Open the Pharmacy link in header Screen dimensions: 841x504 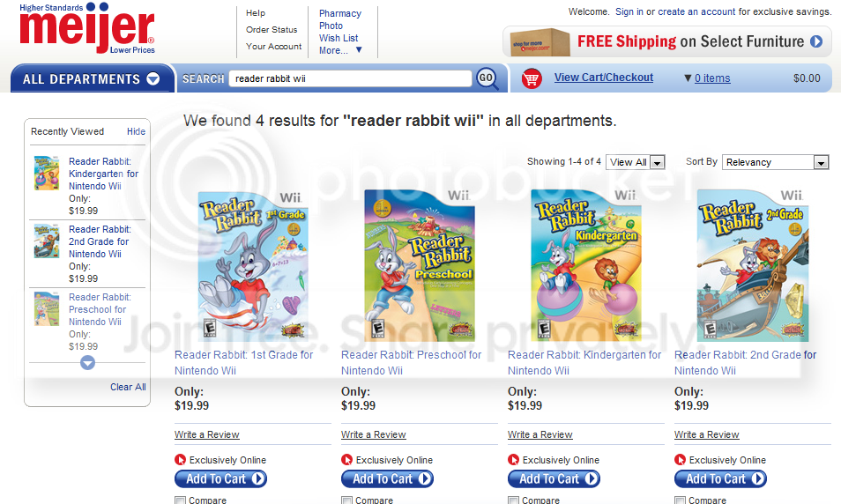(x=340, y=13)
